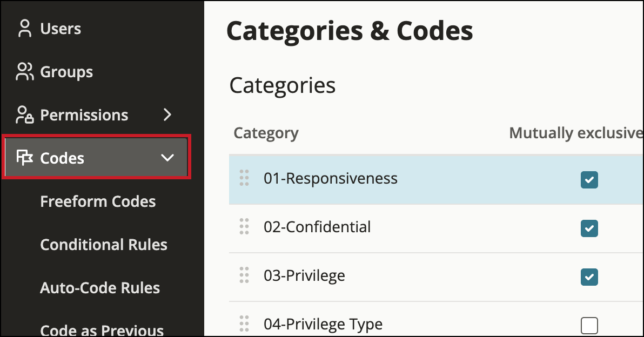Screen dimensions: 644x337
Task: Click the 03-Privilege drag handle
Action: point(244,275)
